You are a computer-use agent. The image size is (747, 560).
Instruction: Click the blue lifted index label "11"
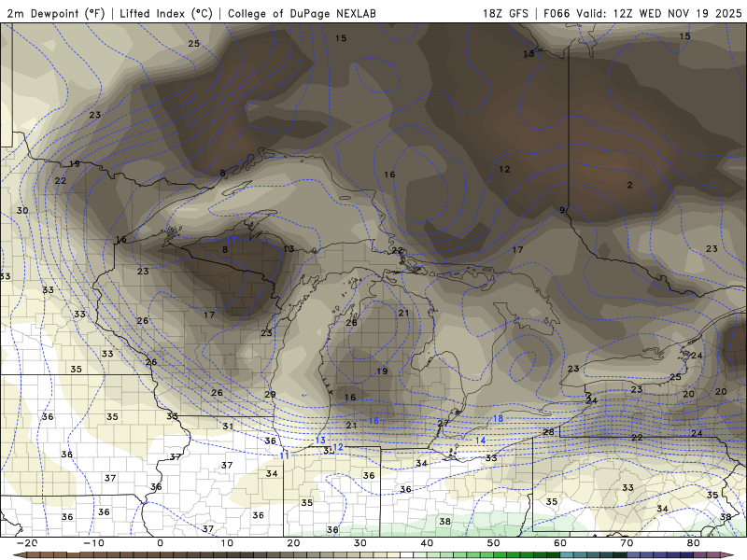click(285, 455)
